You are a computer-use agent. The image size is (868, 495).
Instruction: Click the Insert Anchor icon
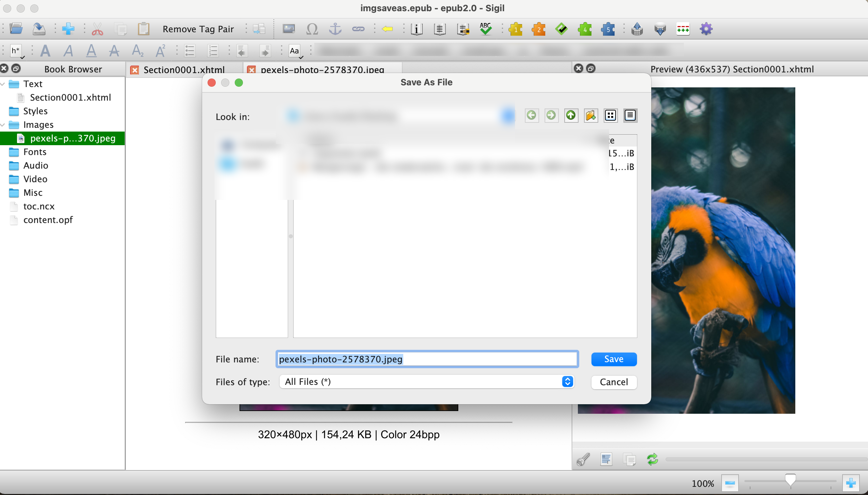tap(335, 29)
